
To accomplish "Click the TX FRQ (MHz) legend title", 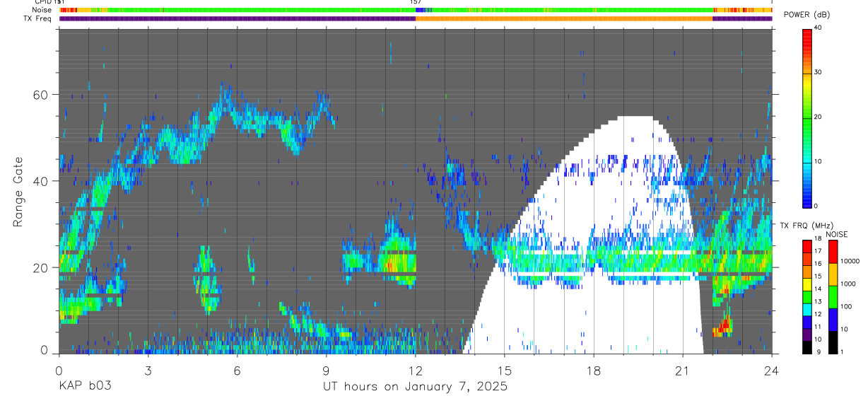I will (805, 226).
